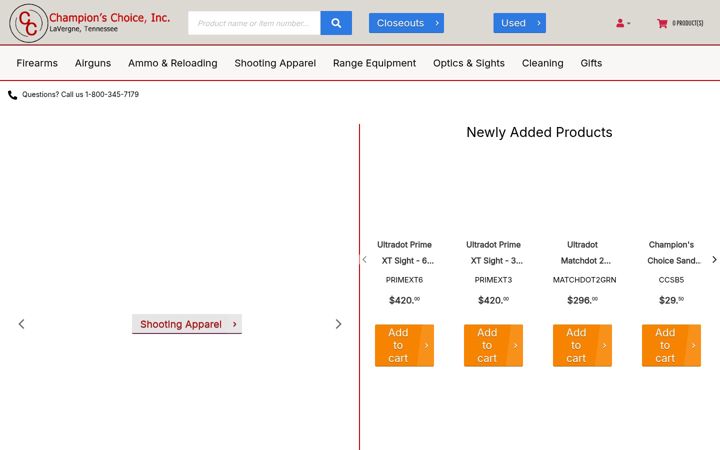Open the Gifts menu
Screen dimensions: 720x450
point(591,63)
